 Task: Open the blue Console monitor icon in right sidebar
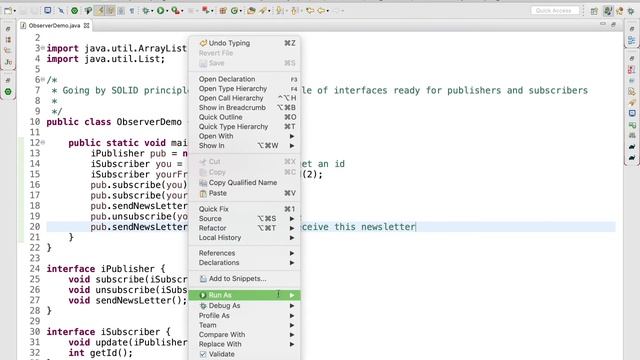pos(632,113)
